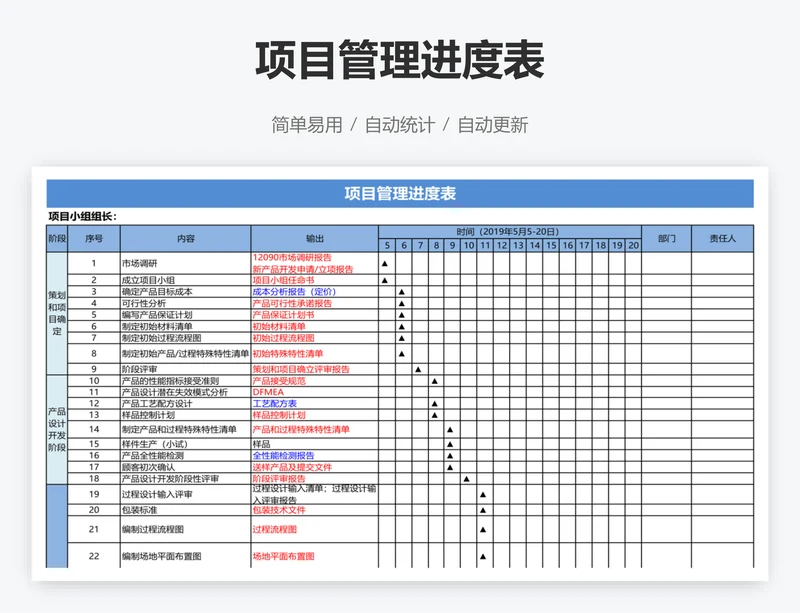Click the triangle marker in the 包装标准 row
Image resolution: width=800 pixels, height=613 pixels.
coord(483,510)
